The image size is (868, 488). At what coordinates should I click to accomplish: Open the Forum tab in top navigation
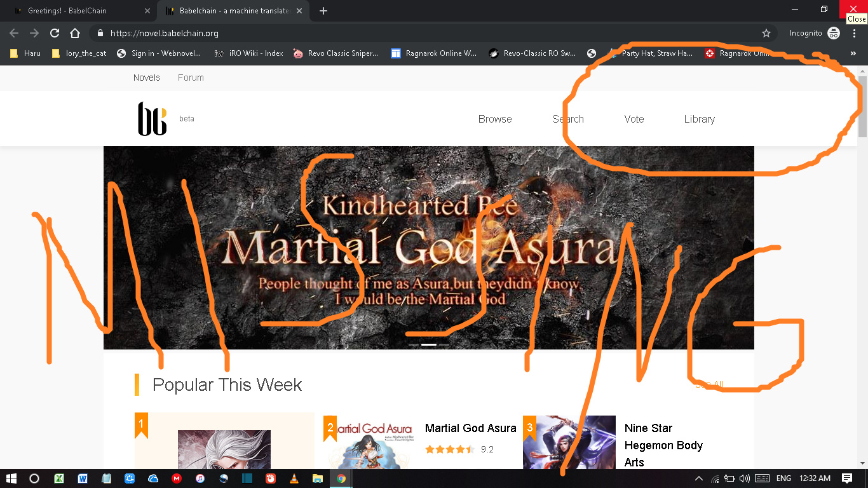point(191,78)
